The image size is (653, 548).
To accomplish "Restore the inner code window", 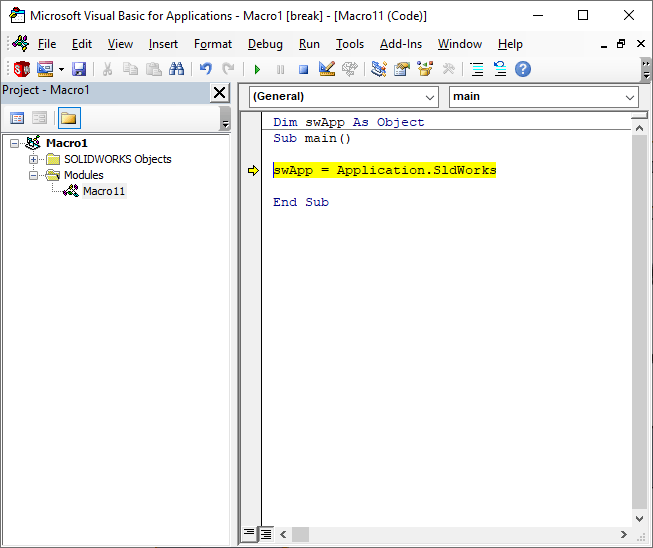I will [x=621, y=44].
